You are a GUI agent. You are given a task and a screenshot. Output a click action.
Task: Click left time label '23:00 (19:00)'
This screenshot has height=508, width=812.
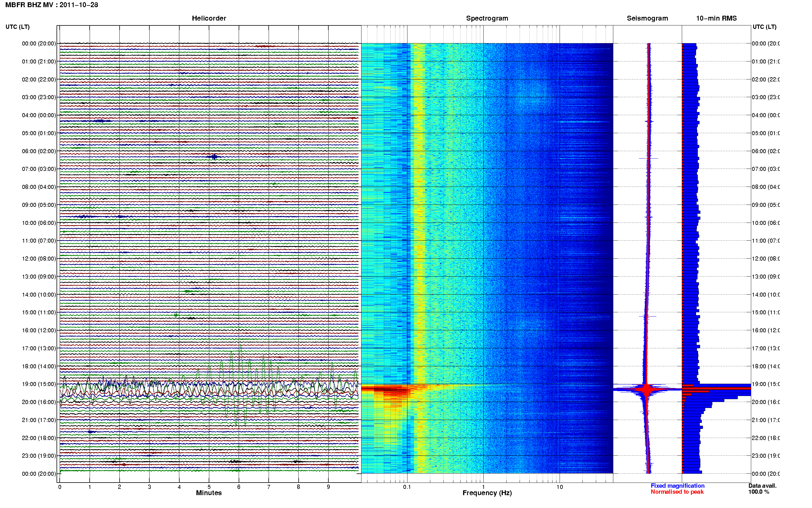coord(39,456)
